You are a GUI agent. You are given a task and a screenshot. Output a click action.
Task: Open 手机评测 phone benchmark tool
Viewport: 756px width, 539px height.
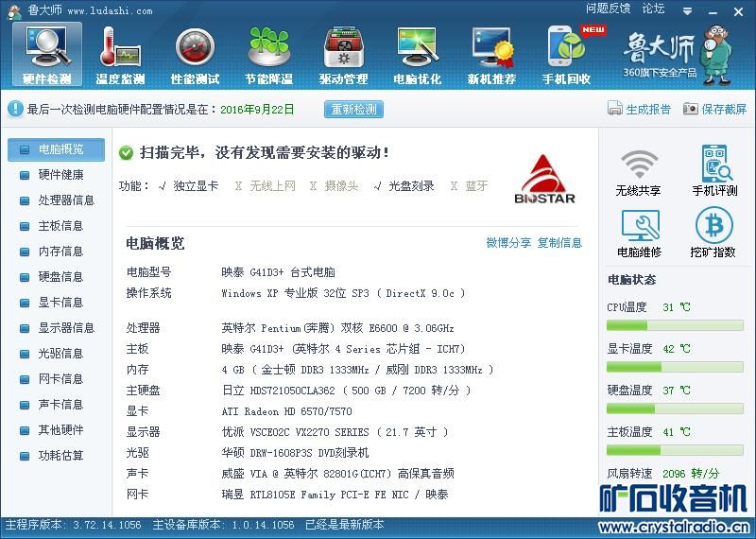coord(715,170)
